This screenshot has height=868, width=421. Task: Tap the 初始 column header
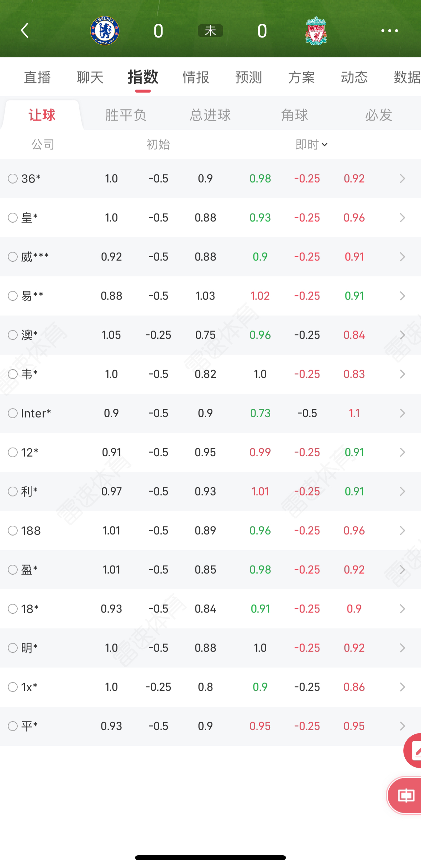(158, 144)
